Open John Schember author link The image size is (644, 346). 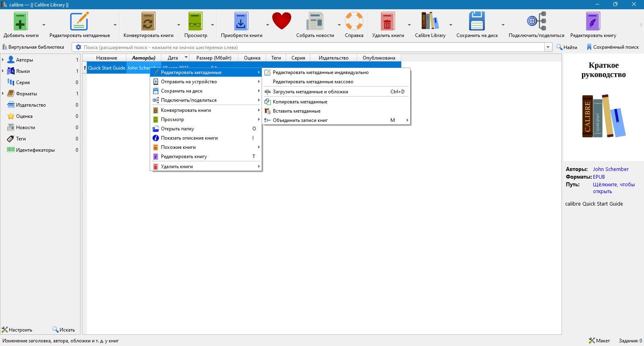click(x=611, y=169)
